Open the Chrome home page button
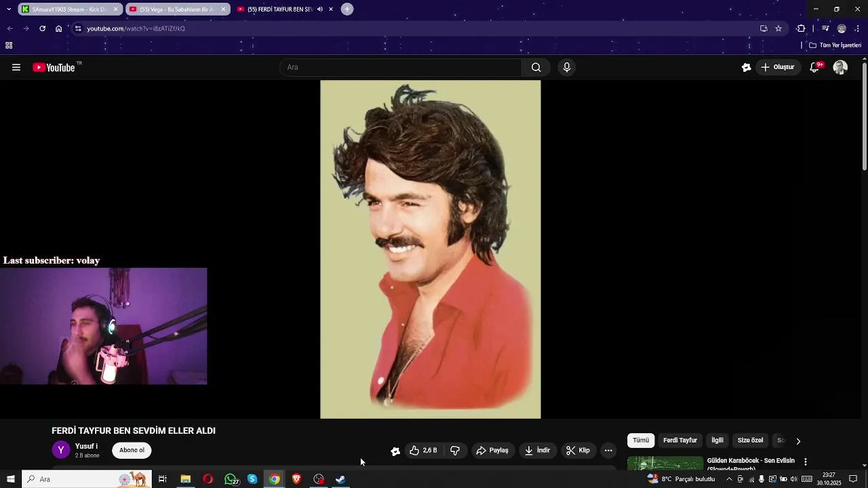The width and height of the screenshot is (868, 488). pos(59,28)
